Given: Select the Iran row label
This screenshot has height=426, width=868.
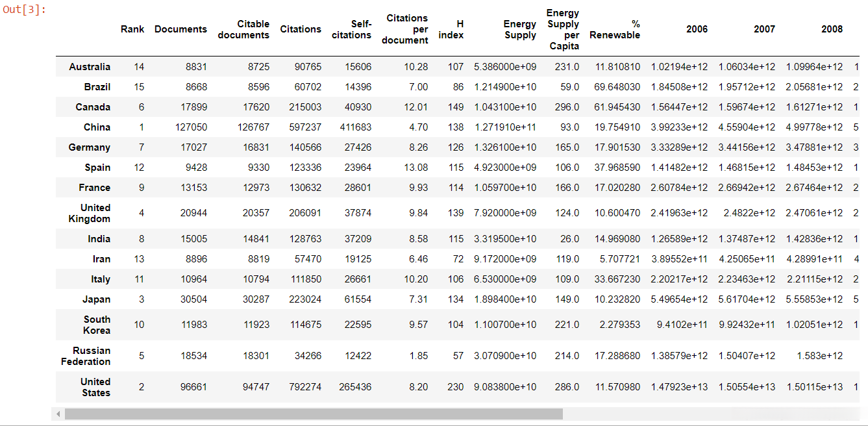Looking at the screenshot, I should tap(101, 259).
